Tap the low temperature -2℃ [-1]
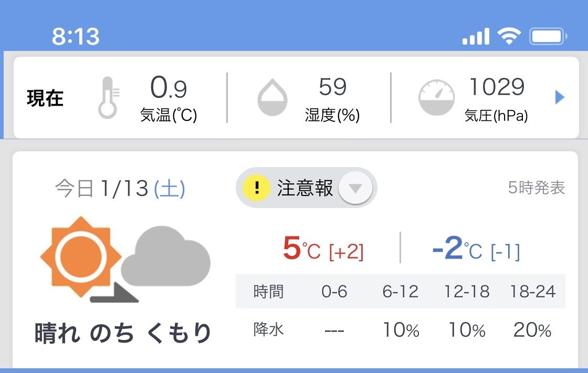The image size is (588, 373). (x=476, y=249)
